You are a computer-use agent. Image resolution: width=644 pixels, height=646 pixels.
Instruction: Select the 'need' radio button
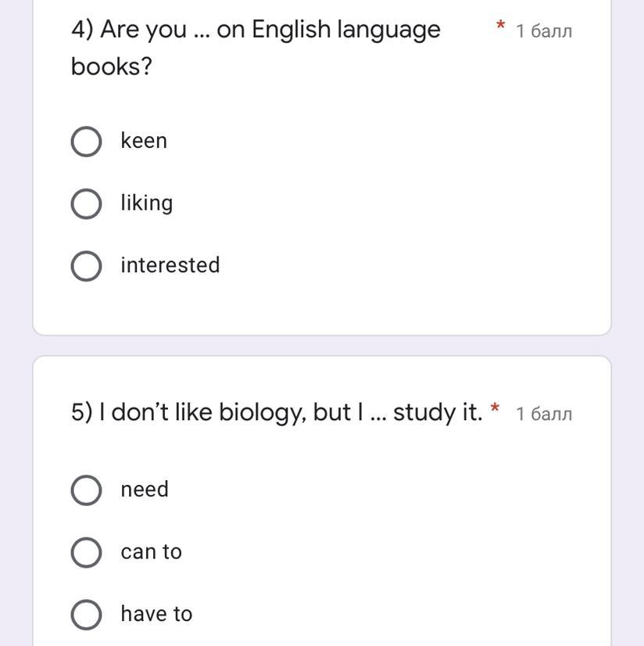tap(86, 490)
